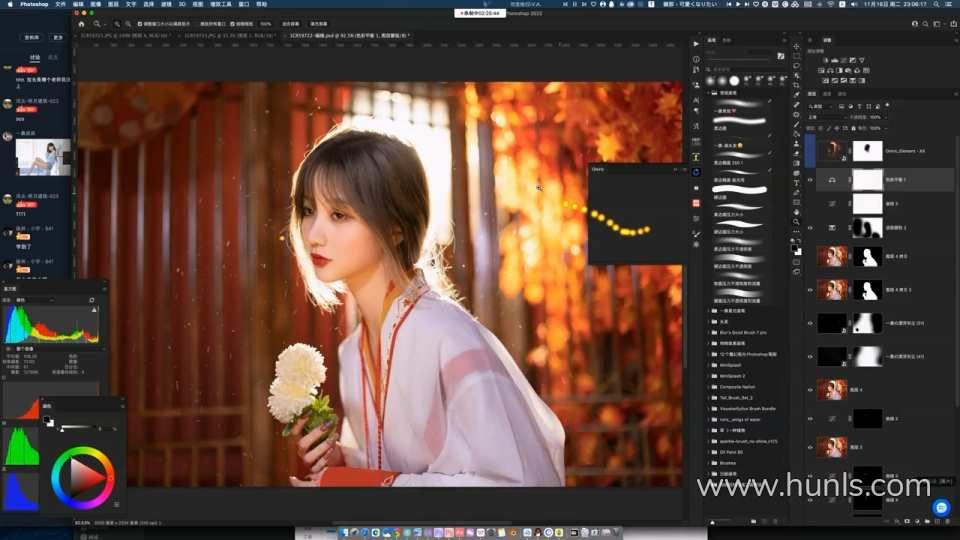Click the Actions play icon in side dock

point(696,43)
